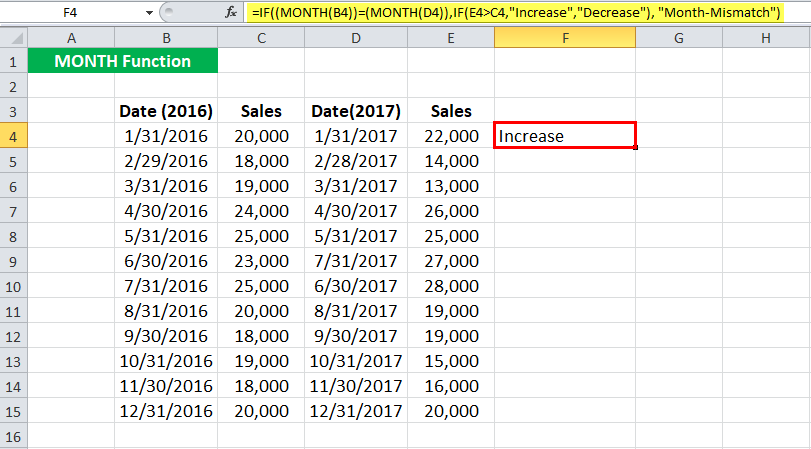Select sales value 23,000 in column C
811x449 pixels.
click(x=261, y=261)
